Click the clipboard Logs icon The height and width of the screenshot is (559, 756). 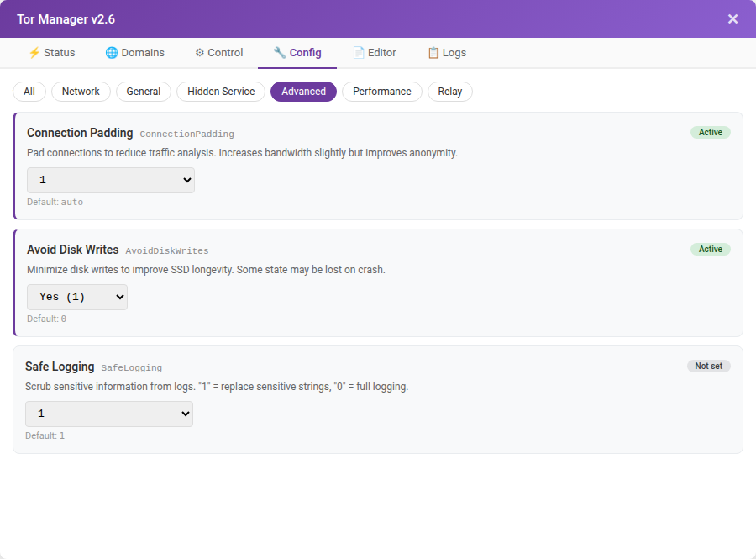(433, 53)
